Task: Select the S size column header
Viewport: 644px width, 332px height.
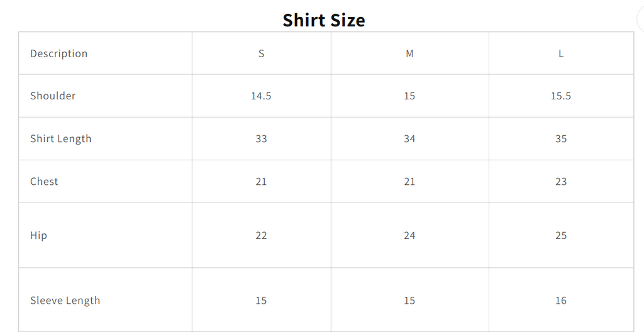Action: click(261, 53)
